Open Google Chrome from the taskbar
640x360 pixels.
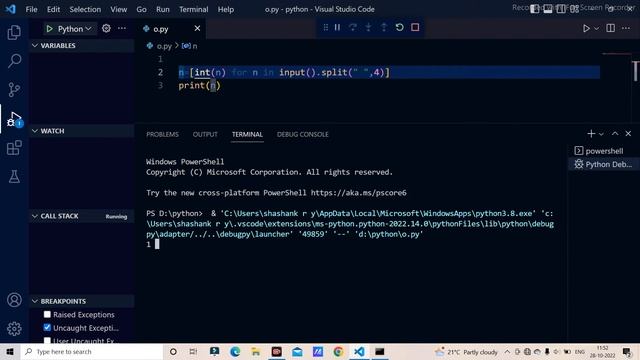tap(338, 351)
